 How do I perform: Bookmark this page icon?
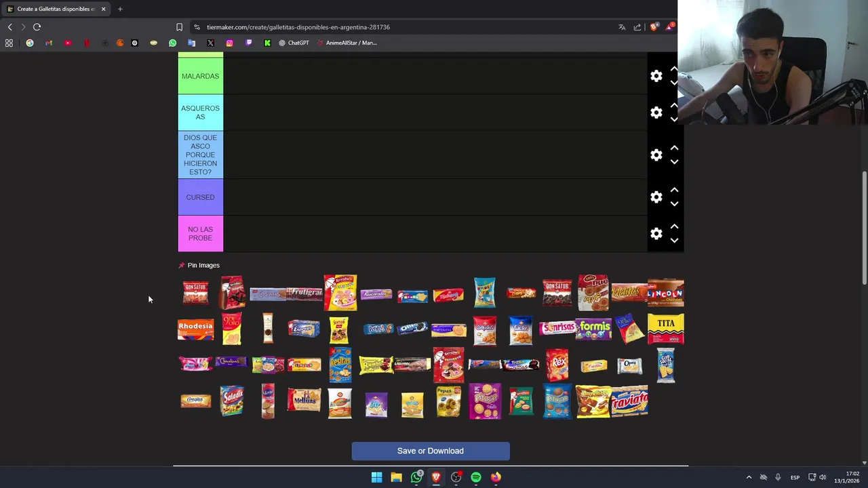pyautogui.click(x=179, y=27)
